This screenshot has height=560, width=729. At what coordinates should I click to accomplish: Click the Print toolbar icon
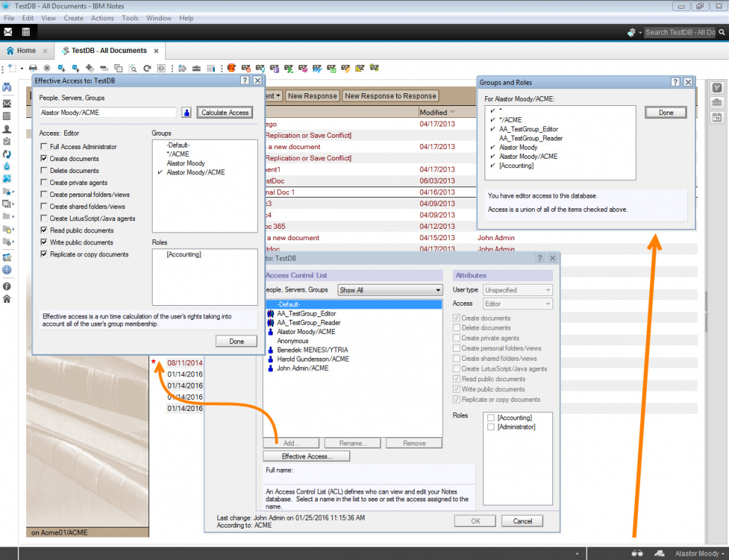(x=33, y=68)
